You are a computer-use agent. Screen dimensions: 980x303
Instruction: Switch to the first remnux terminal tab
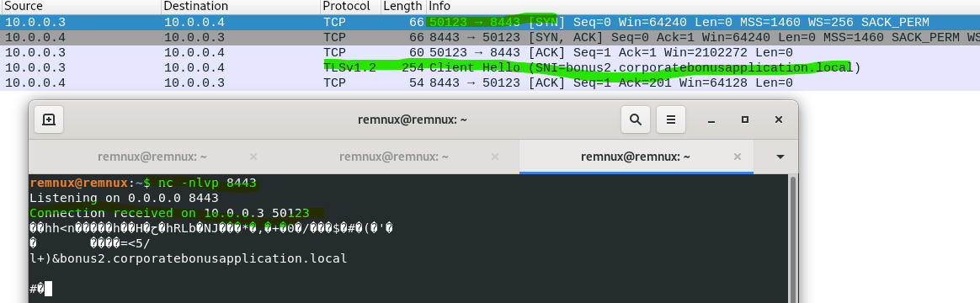point(152,157)
